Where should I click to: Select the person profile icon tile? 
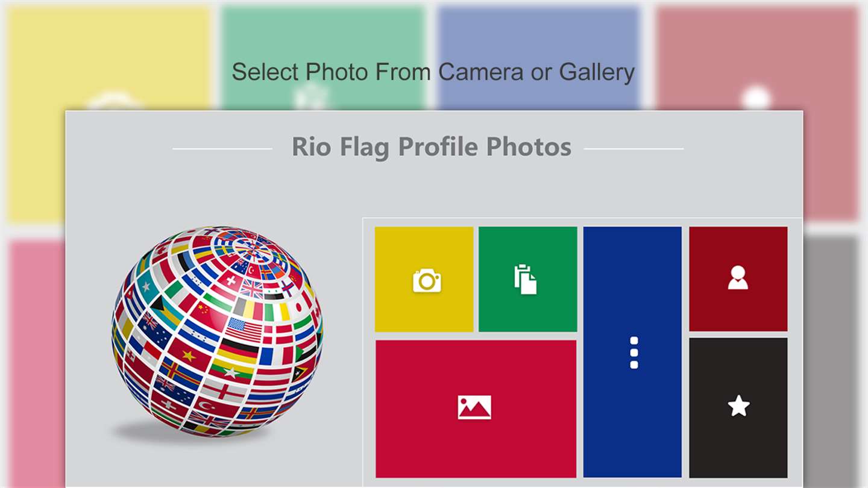coord(738,279)
